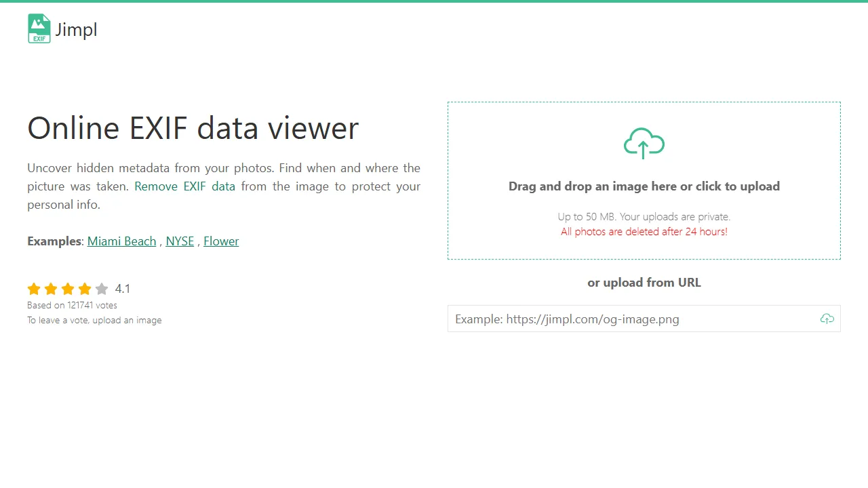The width and height of the screenshot is (868, 488).
Task: Select the second rating star
Action: click(51, 289)
